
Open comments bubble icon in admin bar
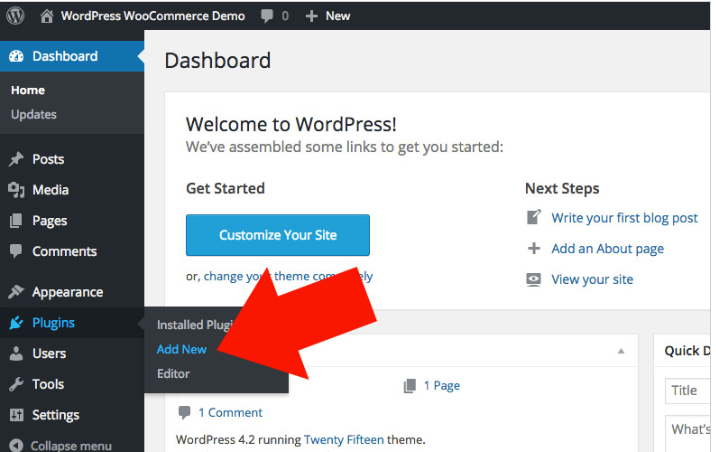[x=267, y=16]
